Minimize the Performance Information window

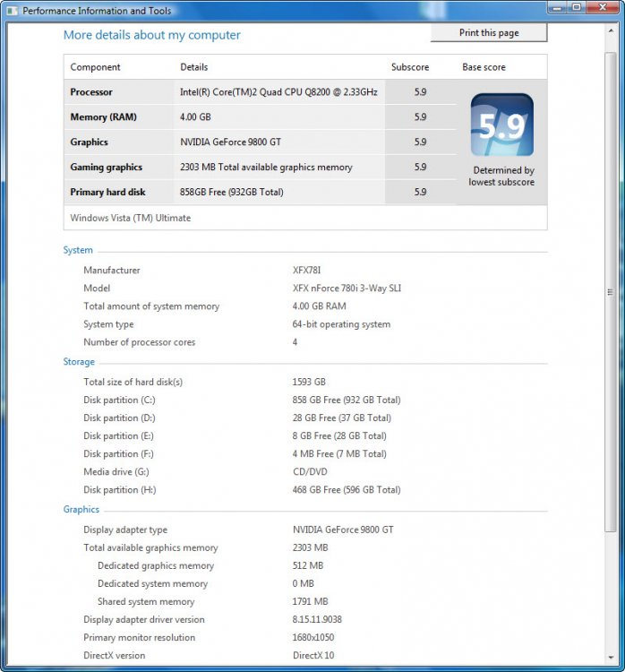click(x=557, y=8)
